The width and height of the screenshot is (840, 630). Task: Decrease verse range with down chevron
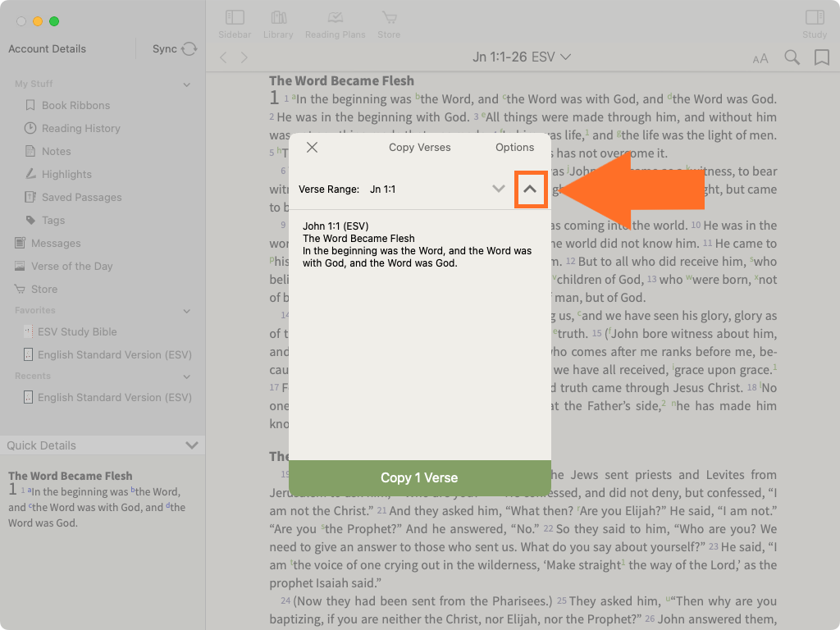coord(498,189)
